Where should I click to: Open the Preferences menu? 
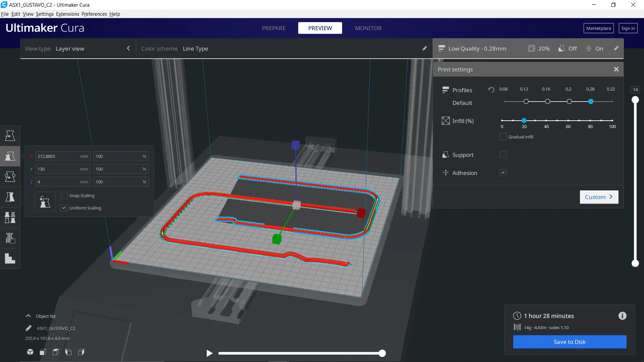click(94, 14)
